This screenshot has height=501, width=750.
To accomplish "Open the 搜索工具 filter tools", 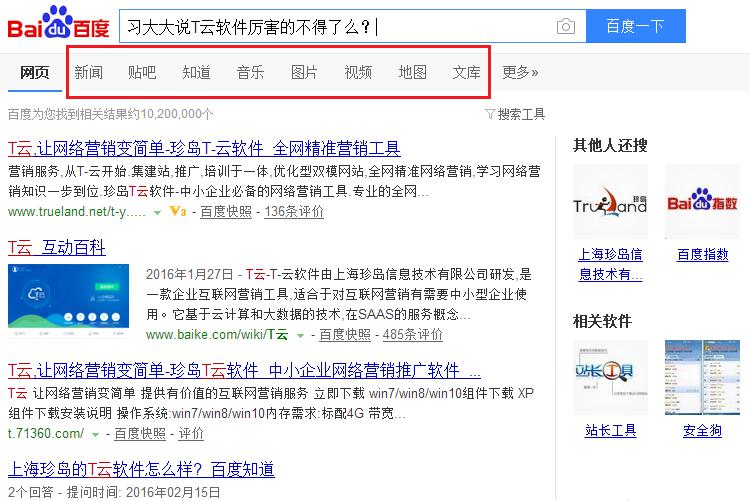I will click(x=515, y=114).
